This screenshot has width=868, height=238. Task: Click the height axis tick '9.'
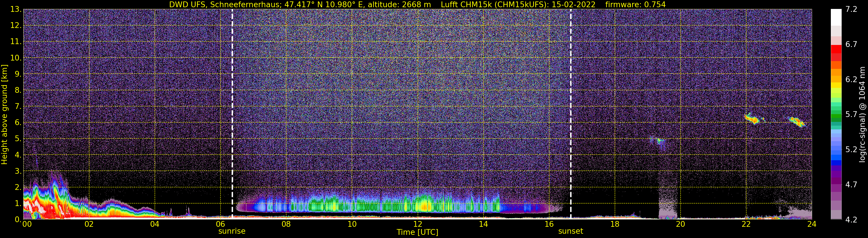click(x=18, y=74)
